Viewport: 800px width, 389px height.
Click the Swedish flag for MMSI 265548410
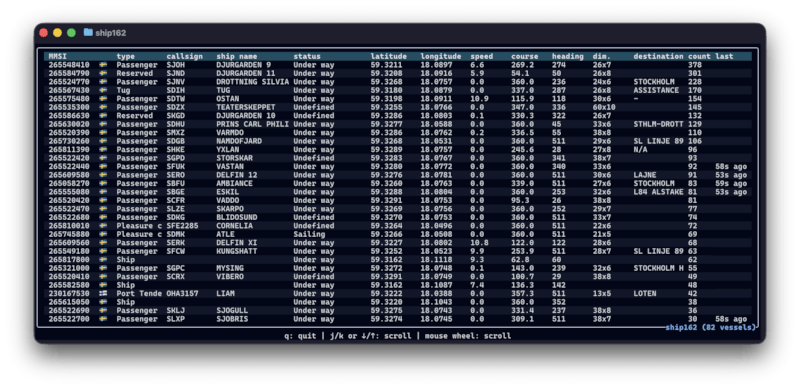tap(103, 65)
